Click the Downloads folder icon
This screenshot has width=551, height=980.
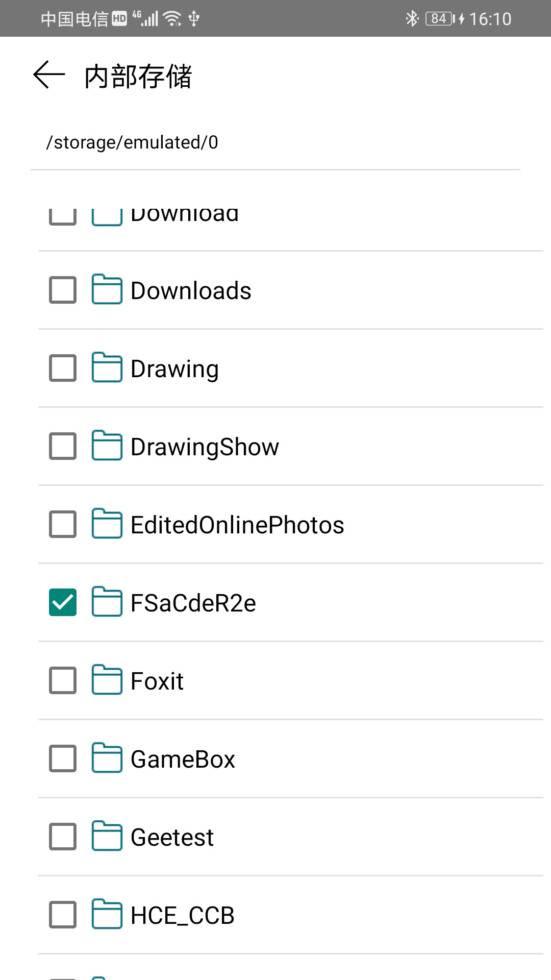point(107,290)
